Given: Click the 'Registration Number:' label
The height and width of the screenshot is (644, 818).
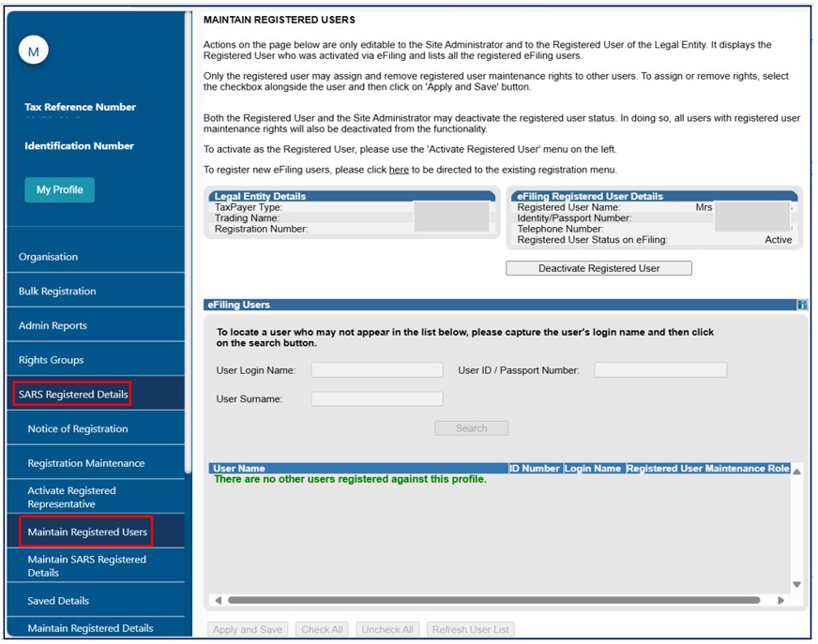Looking at the screenshot, I should (261, 229).
